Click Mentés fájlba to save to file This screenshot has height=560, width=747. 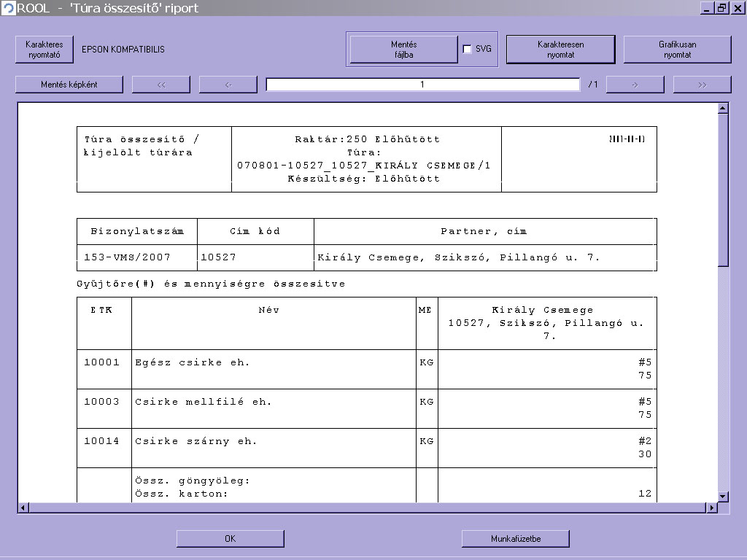(x=403, y=50)
